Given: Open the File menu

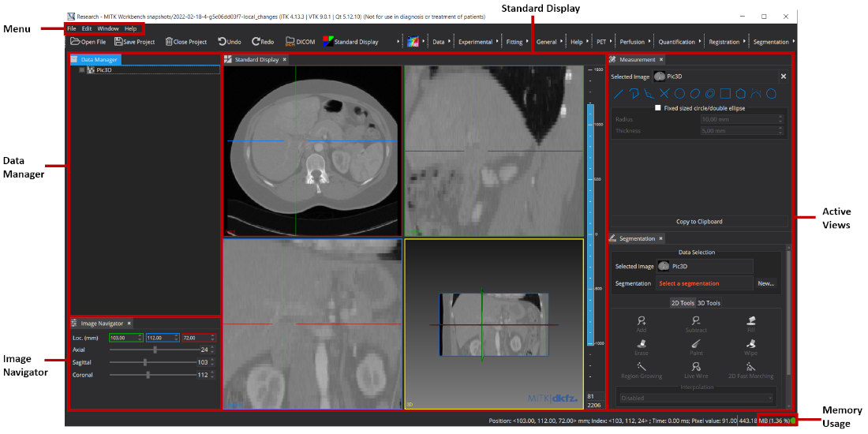Looking at the screenshot, I should point(71,28).
